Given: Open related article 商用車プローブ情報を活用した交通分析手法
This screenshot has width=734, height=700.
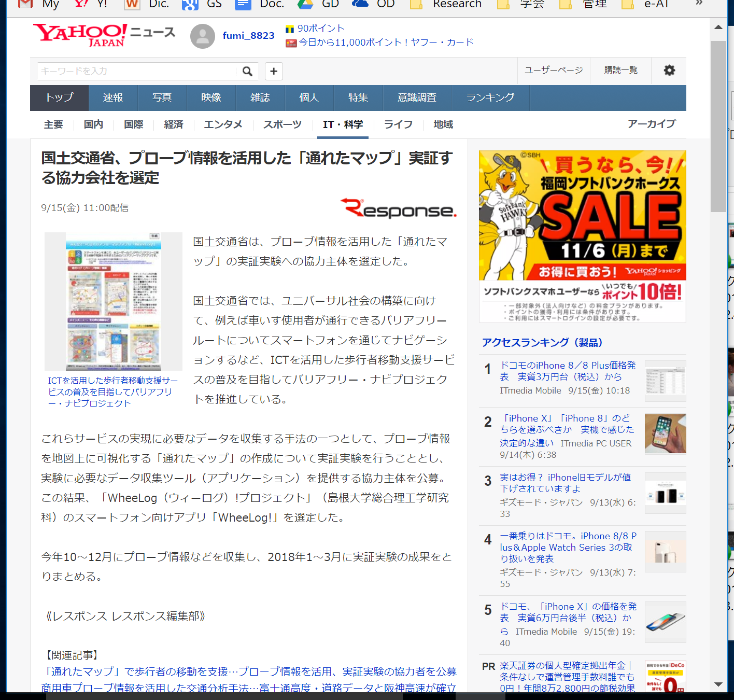Looking at the screenshot, I should 249,688.
